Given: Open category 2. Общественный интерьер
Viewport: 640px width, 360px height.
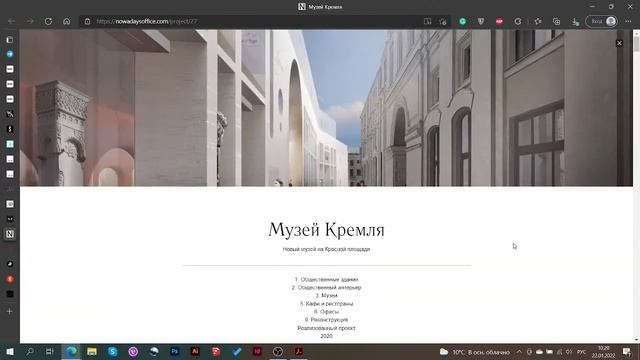Looking at the screenshot, I should coord(327,287).
